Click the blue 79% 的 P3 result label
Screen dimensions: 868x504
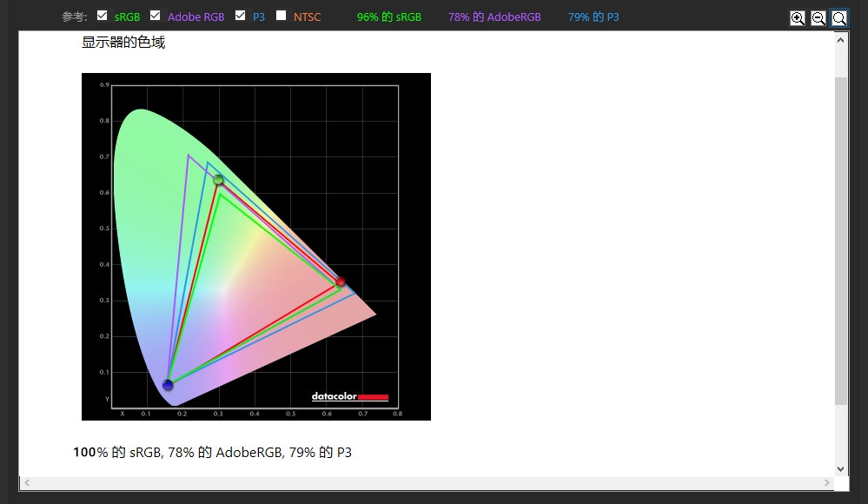pyautogui.click(x=593, y=17)
